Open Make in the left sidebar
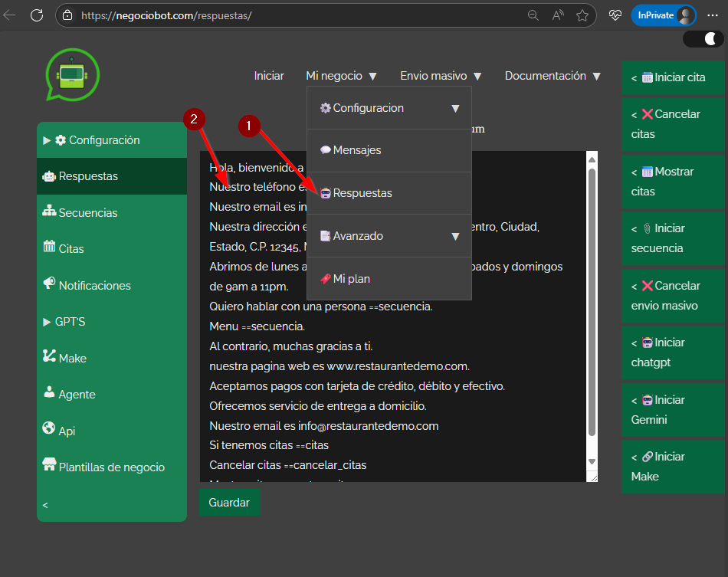728x577 pixels. pyautogui.click(x=112, y=359)
